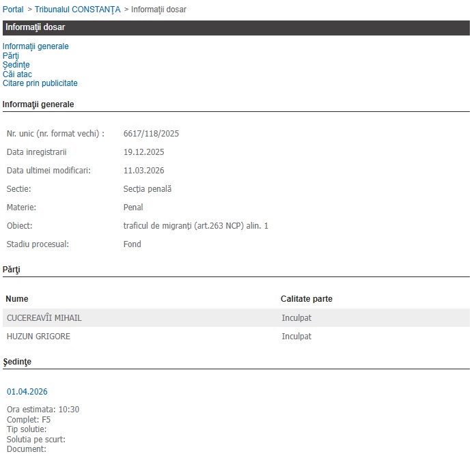Click the Citare prin publicitate link
Viewport: 476px width, 456px height.
point(40,83)
